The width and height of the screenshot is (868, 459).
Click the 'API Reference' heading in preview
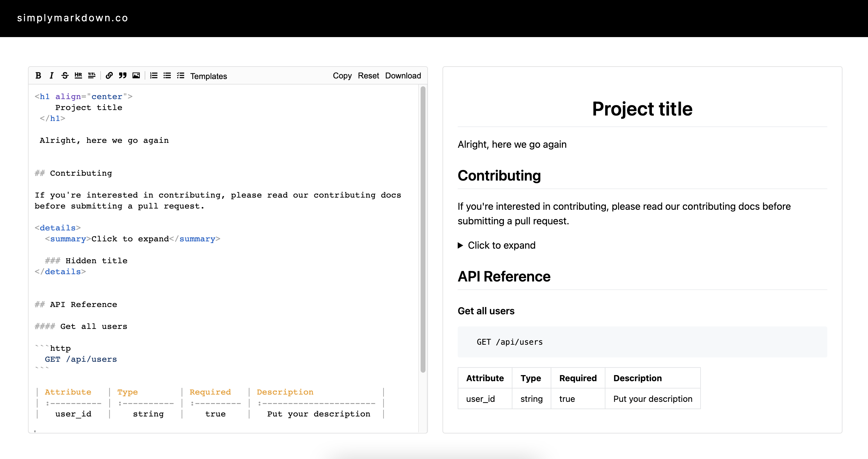[x=504, y=276]
